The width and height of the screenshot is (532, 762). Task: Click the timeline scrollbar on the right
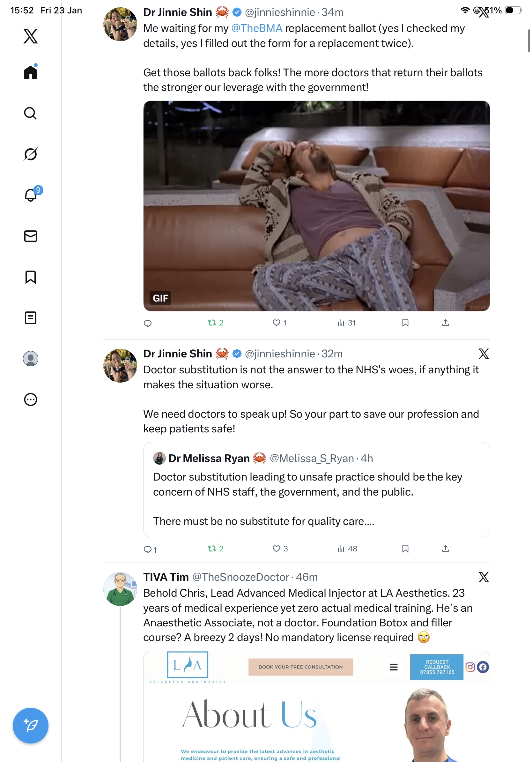[x=529, y=41]
